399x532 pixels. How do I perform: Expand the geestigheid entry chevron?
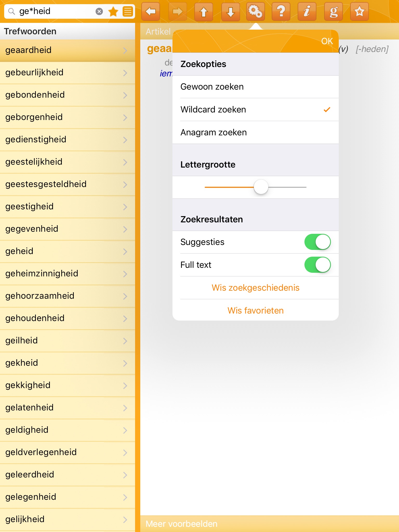coord(125,207)
